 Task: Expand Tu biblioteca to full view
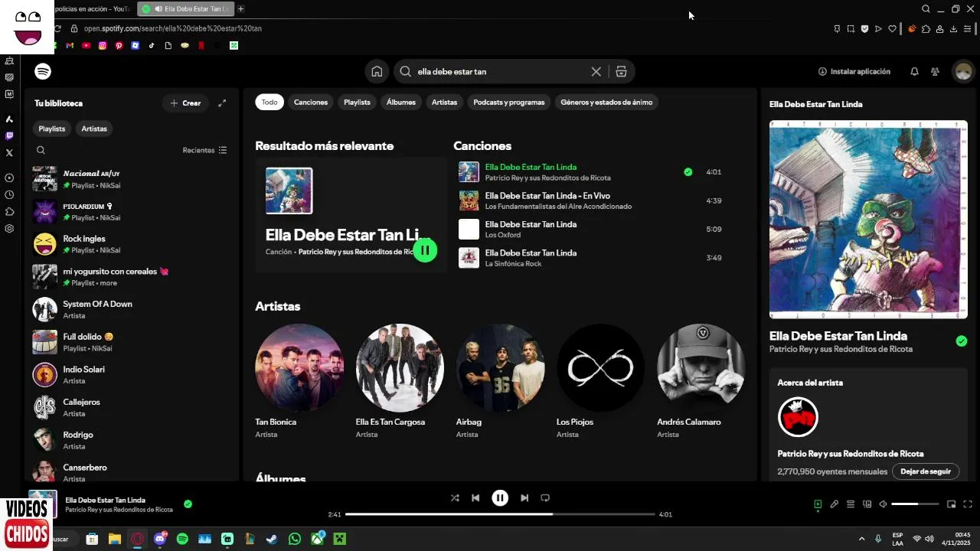222,103
